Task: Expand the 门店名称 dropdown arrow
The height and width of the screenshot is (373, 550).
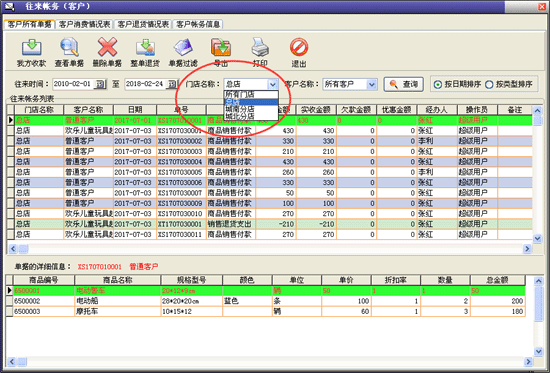Action: (x=273, y=84)
